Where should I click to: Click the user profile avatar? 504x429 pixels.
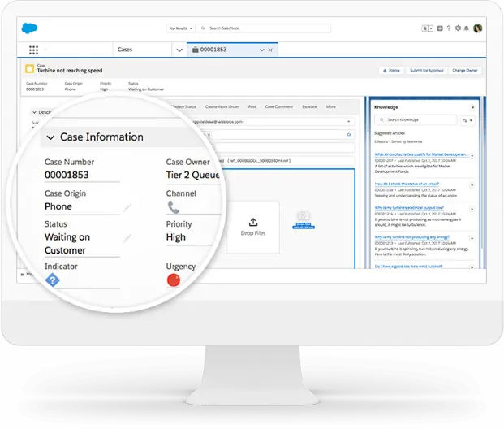(x=478, y=28)
